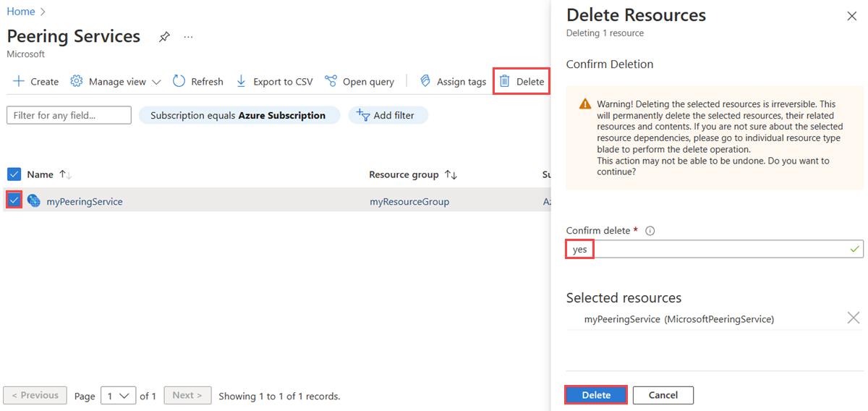Confirm with the blue Delete button
This screenshot has width=868, height=411.
pyautogui.click(x=596, y=395)
